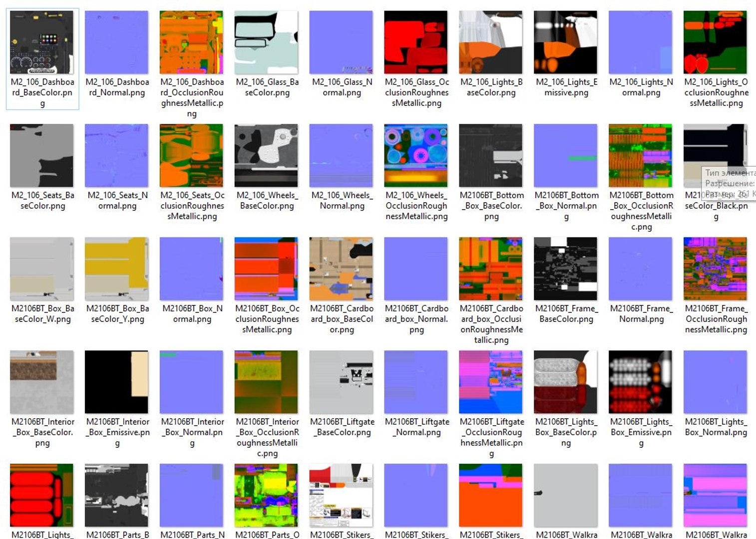Select M2_106_Dashboard_BaseColor.png thumbnail
The width and height of the screenshot is (756, 539).
click(x=42, y=42)
